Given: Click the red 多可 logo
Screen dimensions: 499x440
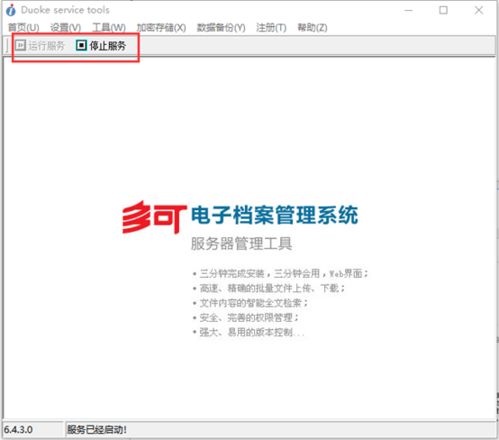Looking at the screenshot, I should 154,217.
